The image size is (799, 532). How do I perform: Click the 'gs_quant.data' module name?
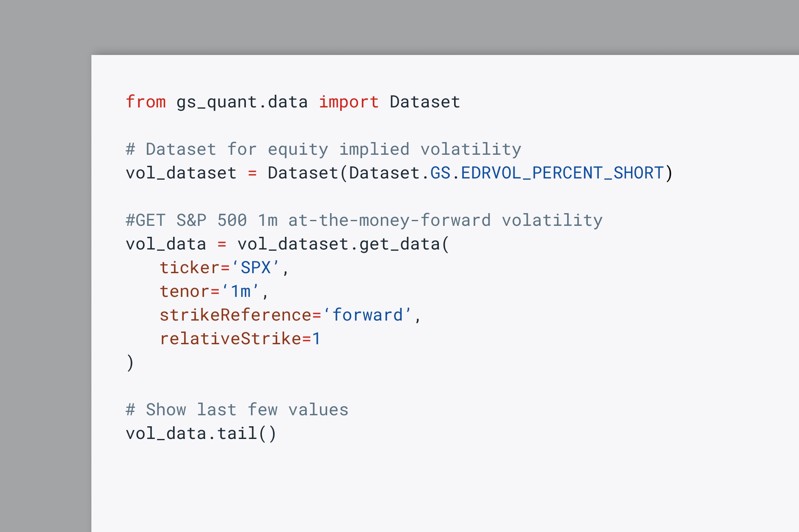(x=242, y=102)
